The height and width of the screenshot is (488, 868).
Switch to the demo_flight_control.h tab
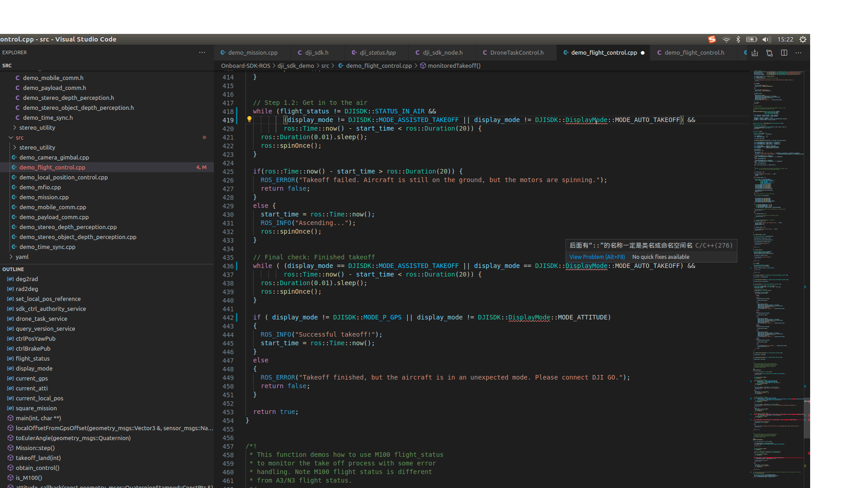[x=694, y=53]
